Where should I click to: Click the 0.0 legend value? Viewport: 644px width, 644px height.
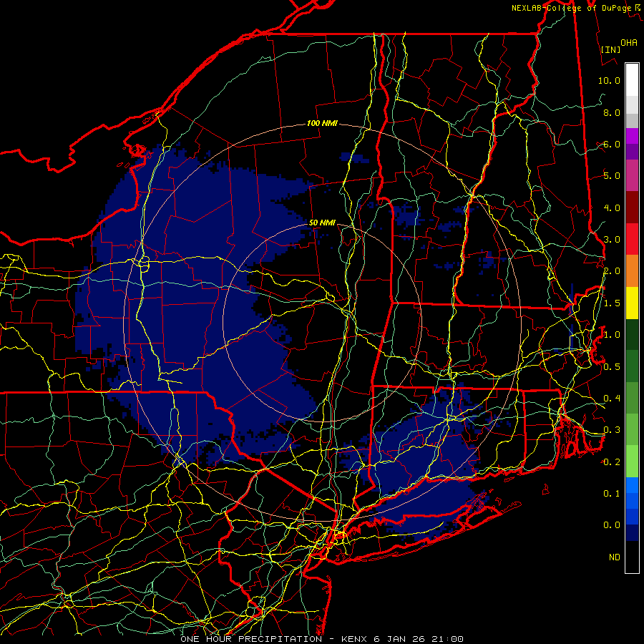click(x=612, y=525)
